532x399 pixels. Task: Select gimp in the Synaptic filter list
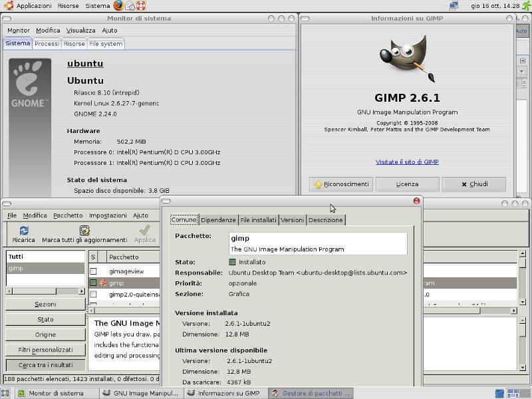tap(45, 269)
